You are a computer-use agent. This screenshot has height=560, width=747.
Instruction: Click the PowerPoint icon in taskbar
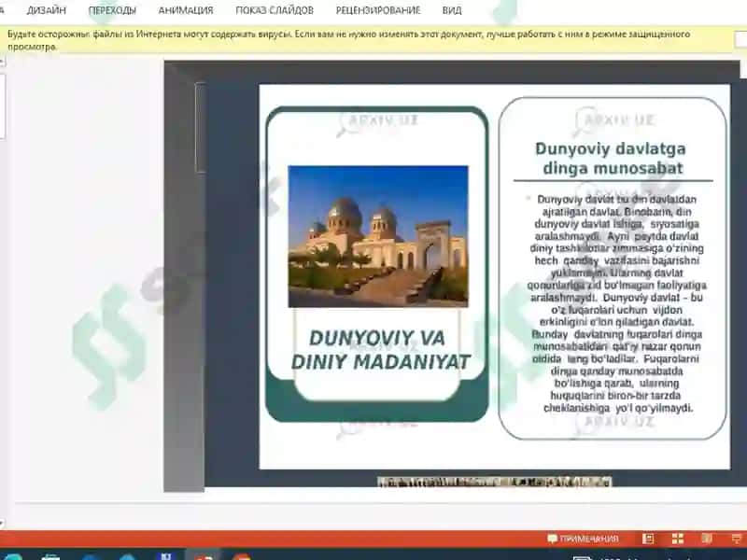click(x=204, y=555)
